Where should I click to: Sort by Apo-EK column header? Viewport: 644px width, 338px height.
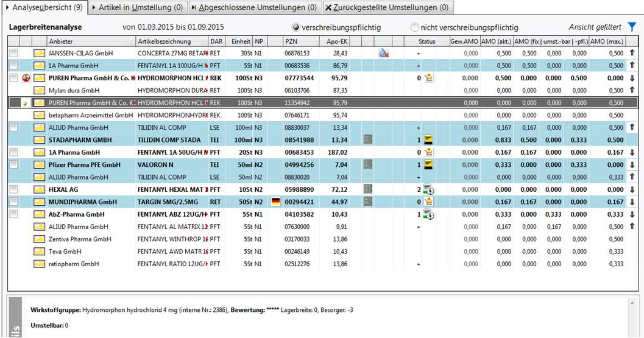point(334,41)
